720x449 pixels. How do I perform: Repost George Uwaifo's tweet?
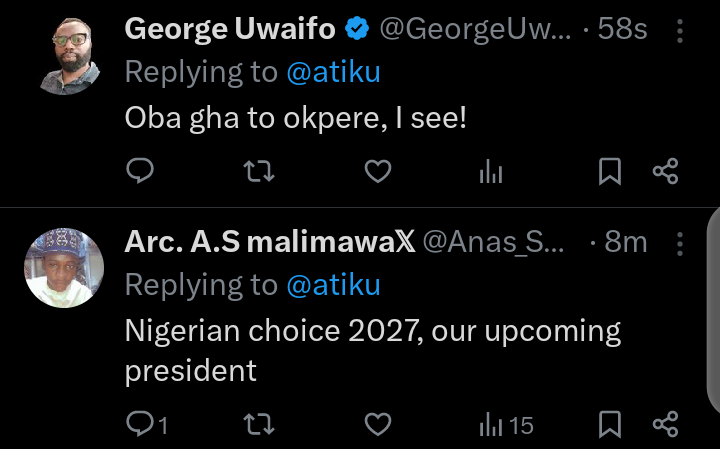(258, 172)
